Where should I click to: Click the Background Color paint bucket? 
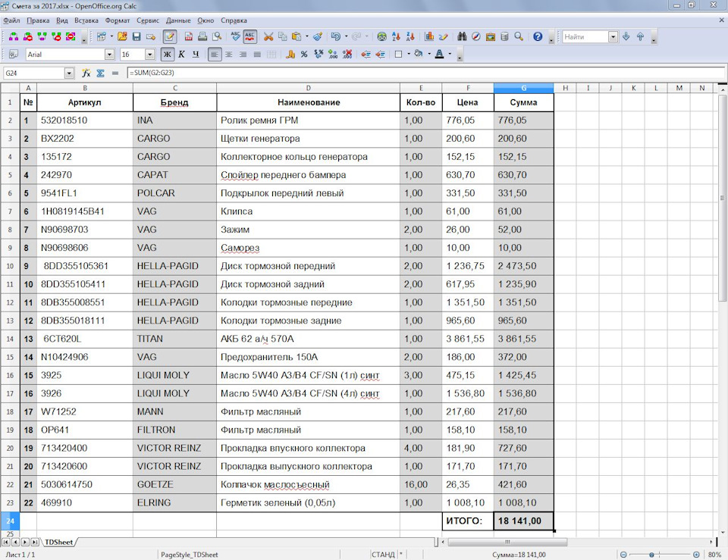[x=419, y=55]
